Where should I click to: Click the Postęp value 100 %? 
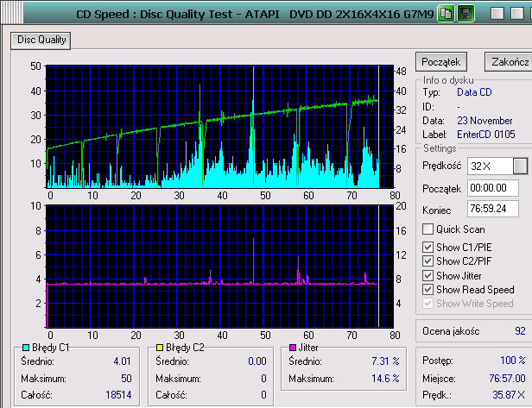click(513, 360)
